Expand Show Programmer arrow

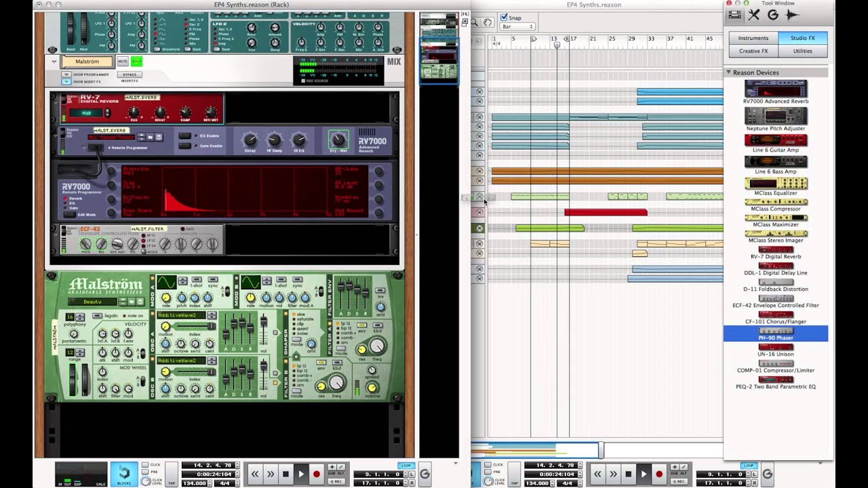66,75
